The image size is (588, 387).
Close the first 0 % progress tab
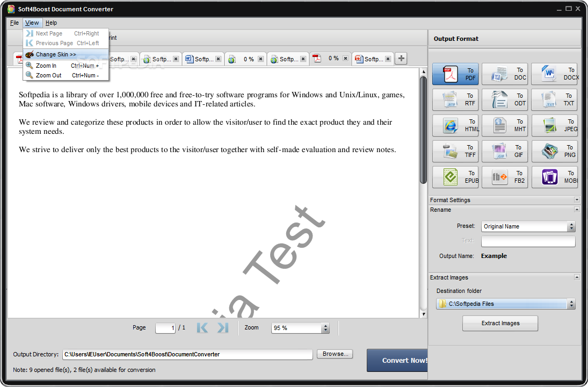(x=260, y=59)
